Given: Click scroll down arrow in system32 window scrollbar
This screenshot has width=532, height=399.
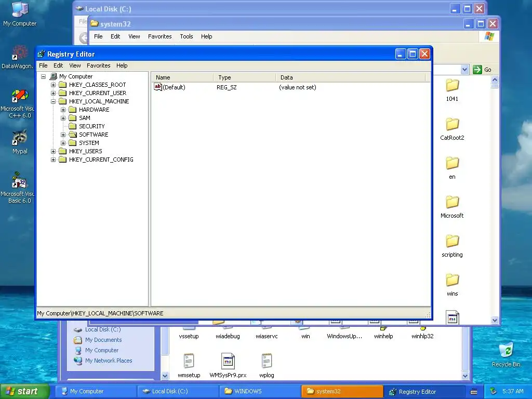Looking at the screenshot, I should [x=495, y=320].
